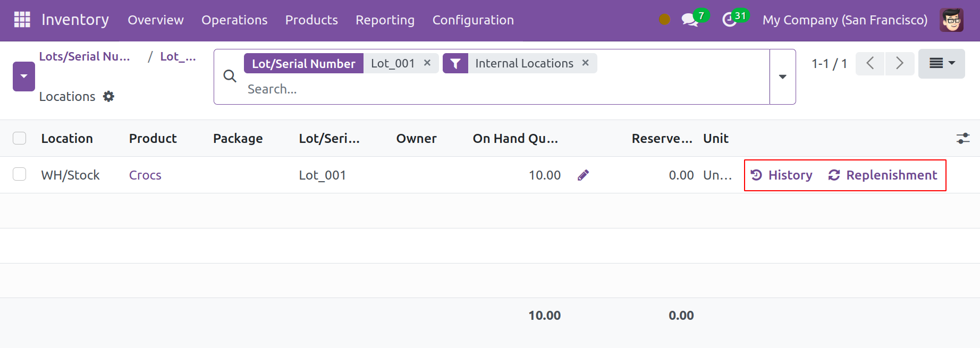
Task: Click the magnifying glass search icon
Action: tap(230, 77)
